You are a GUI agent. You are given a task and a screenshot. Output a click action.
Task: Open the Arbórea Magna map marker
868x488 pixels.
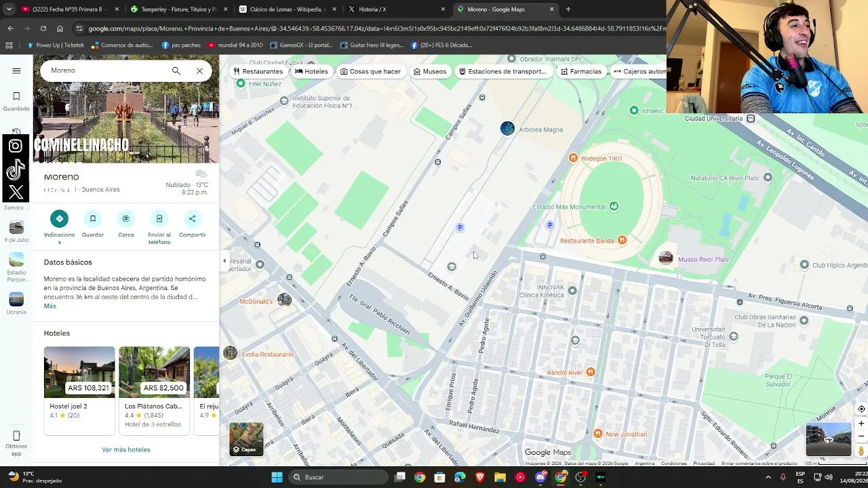point(507,129)
